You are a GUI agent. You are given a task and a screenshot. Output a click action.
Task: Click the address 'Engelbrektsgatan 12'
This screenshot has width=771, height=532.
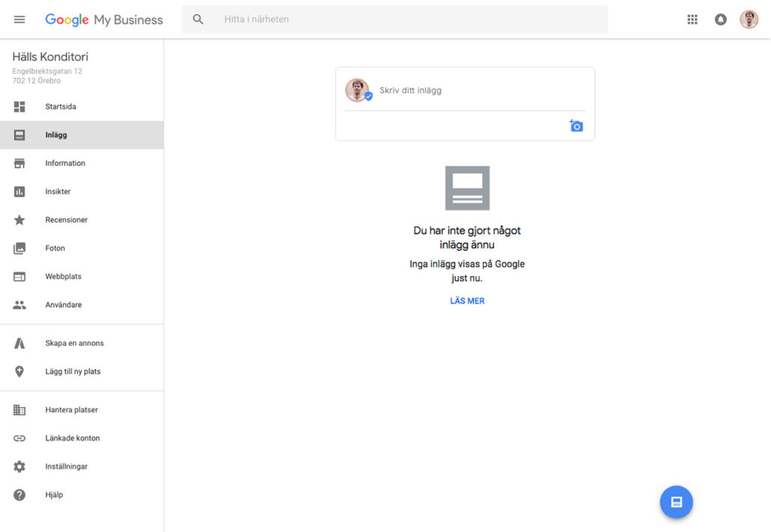47,71
